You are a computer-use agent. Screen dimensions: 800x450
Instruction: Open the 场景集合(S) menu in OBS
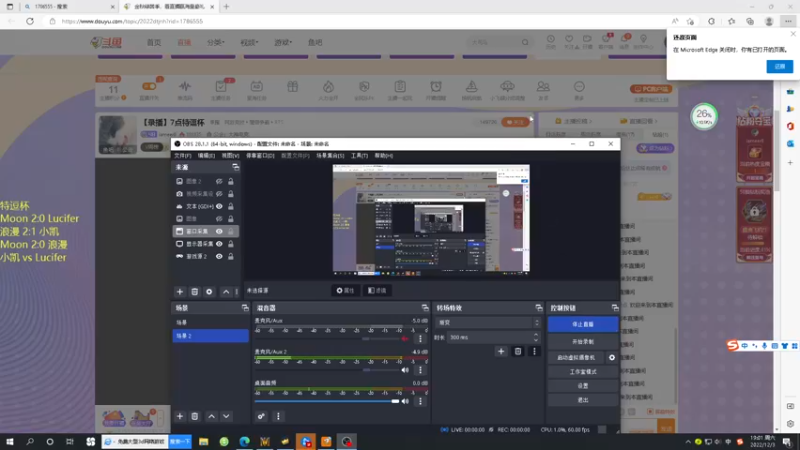(330, 156)
